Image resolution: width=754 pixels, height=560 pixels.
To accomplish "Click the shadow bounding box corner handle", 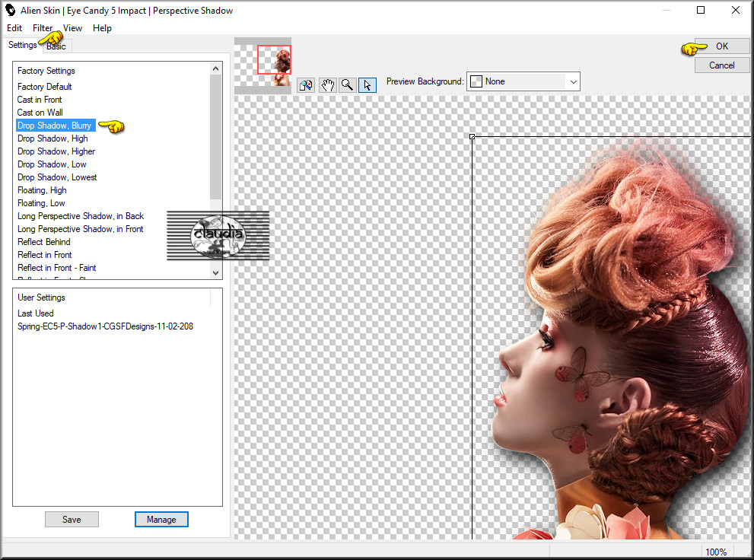I will (472, 137).
